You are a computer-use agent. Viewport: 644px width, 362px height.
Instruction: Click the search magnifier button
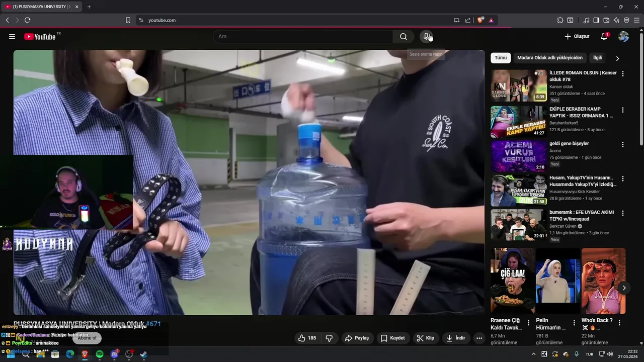404,37
